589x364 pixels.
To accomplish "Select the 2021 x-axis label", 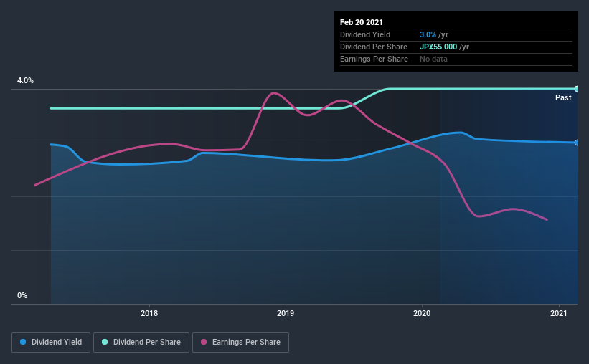I will point(559,313).
